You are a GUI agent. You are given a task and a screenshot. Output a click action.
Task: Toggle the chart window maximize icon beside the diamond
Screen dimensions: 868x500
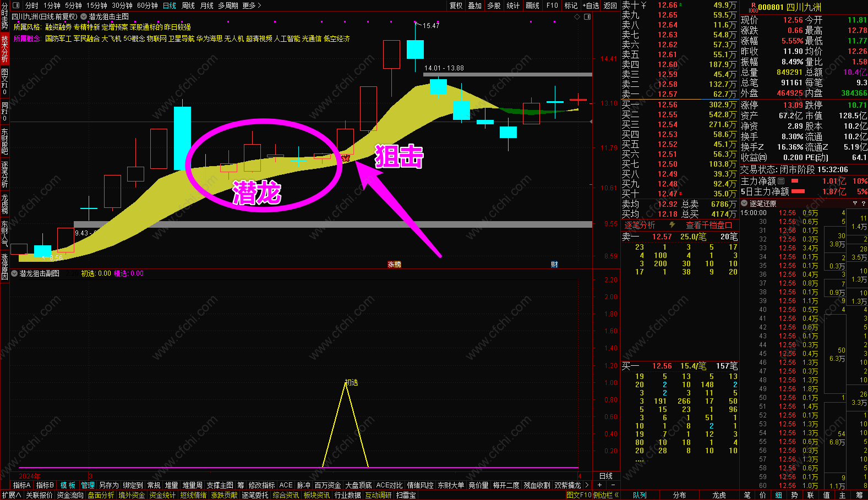click(587, 17)
